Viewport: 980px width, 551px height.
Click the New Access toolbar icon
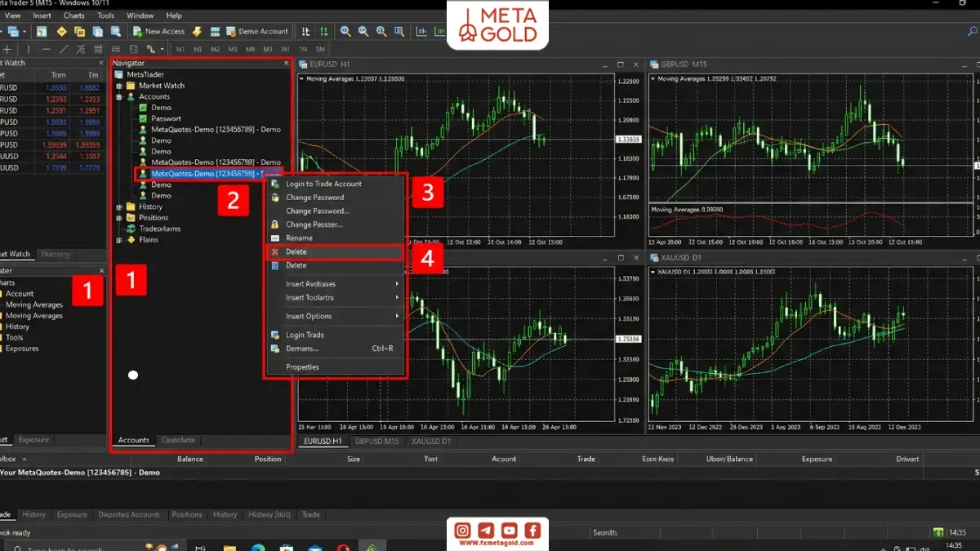[138, 32]
